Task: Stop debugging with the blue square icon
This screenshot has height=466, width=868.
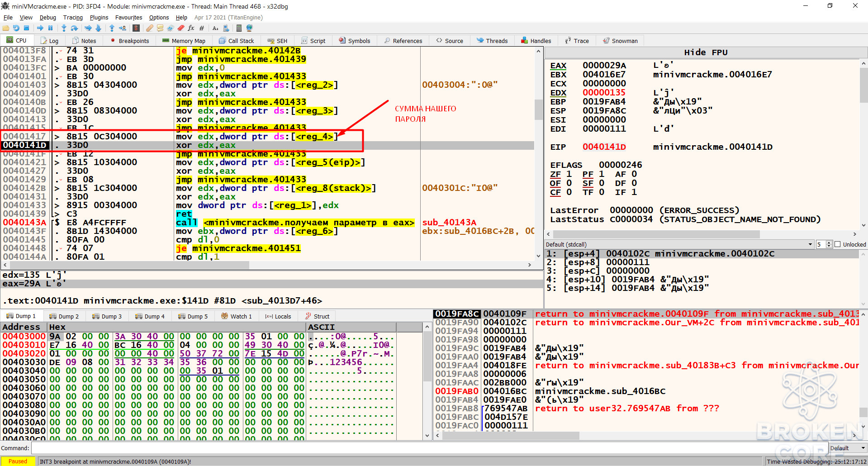Action: (x=26, y=28)
